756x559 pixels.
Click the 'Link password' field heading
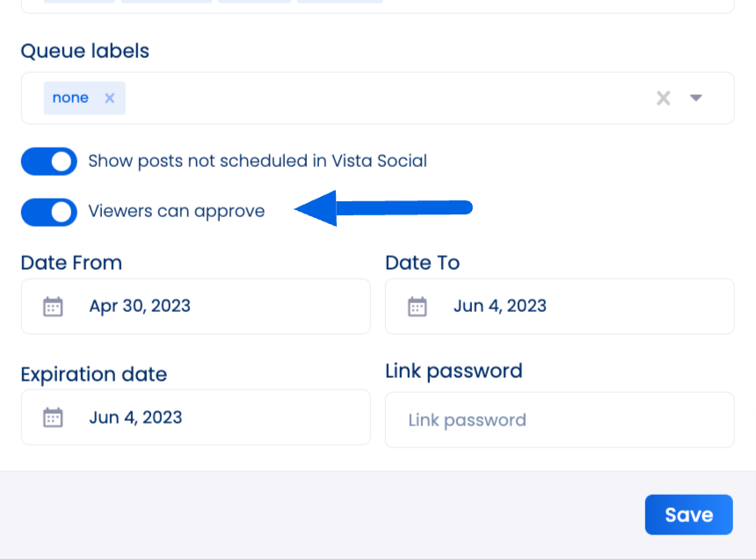point(454,372)
